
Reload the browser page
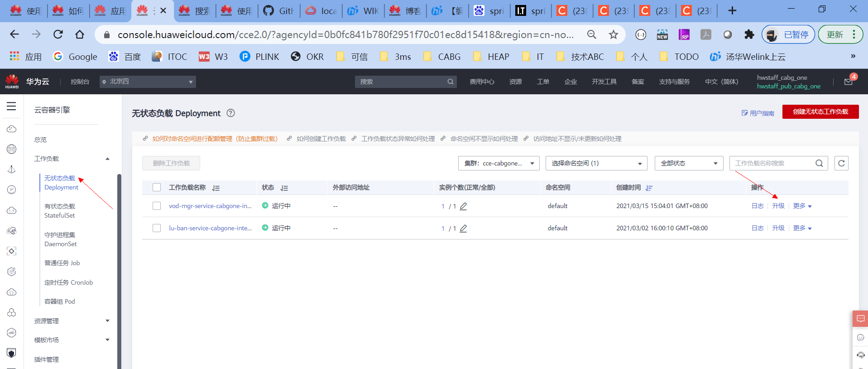58,34
